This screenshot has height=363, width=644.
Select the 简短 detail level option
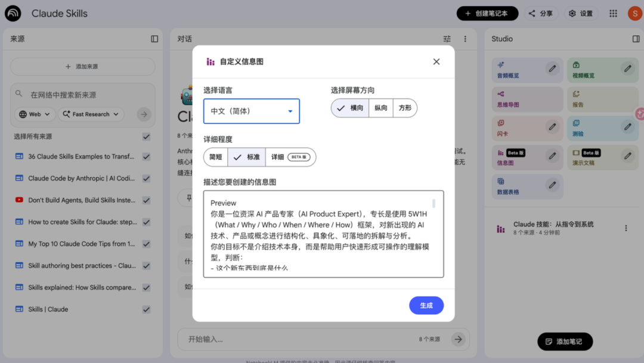(x=216, y=157)
